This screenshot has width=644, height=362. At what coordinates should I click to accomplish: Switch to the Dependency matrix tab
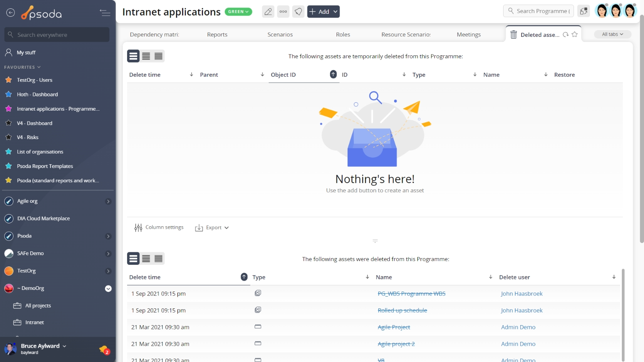(154, 35)
